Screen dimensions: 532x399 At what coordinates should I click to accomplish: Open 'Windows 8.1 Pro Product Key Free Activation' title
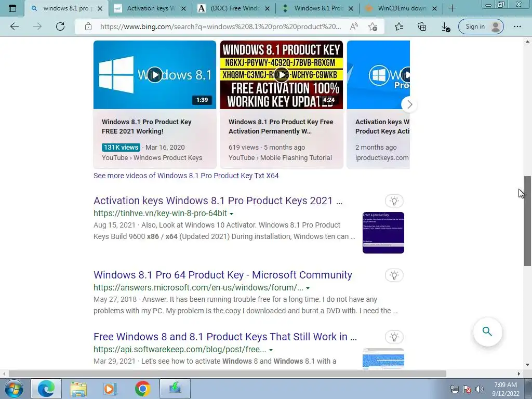click(281, 127)
